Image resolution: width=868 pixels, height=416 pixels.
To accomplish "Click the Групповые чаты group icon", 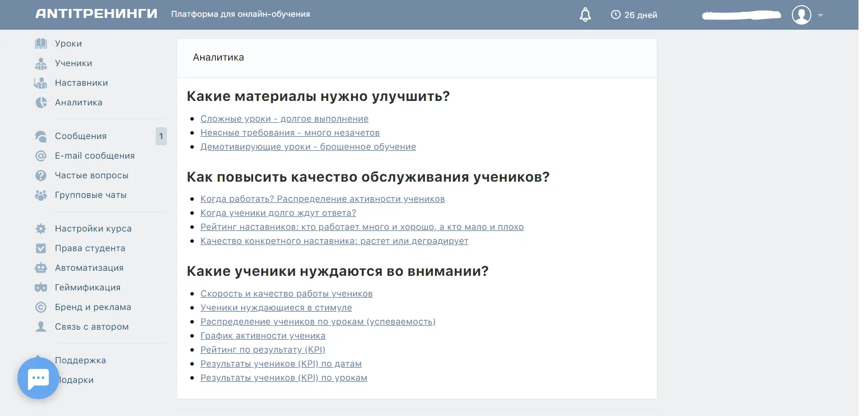I will (41, 195).
